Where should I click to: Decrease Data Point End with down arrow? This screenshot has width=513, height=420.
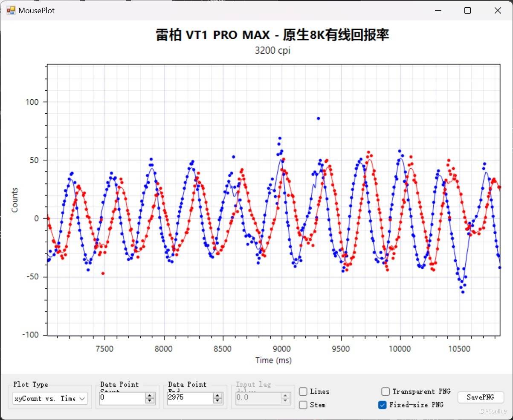218,401
